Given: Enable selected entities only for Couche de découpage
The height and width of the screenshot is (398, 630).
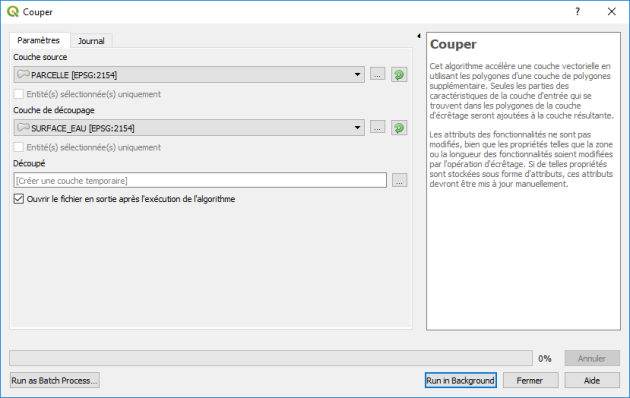Looking at the screenshot, I should (x=18, y=147).
